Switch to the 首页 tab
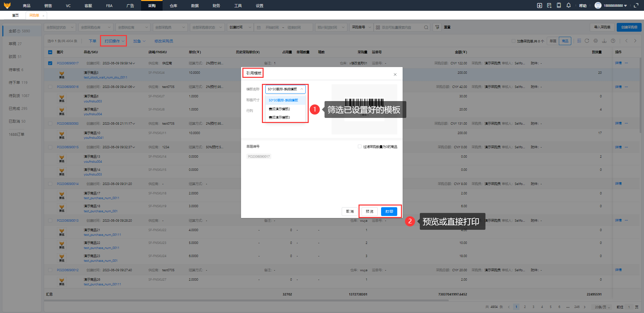The height and width of the screenshot is (313, 644). coord(15,15)
